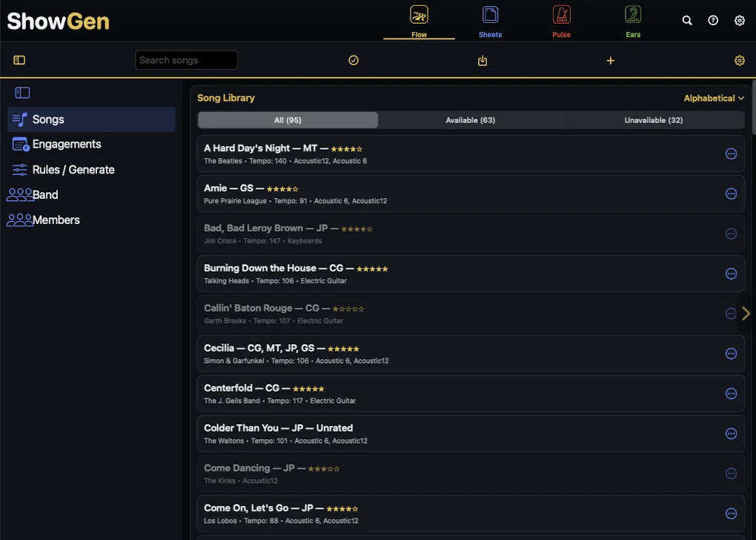The width and height of the screenshot is (756, 540).
Task: Switch to the Sheets module
Action: [490, 22]
